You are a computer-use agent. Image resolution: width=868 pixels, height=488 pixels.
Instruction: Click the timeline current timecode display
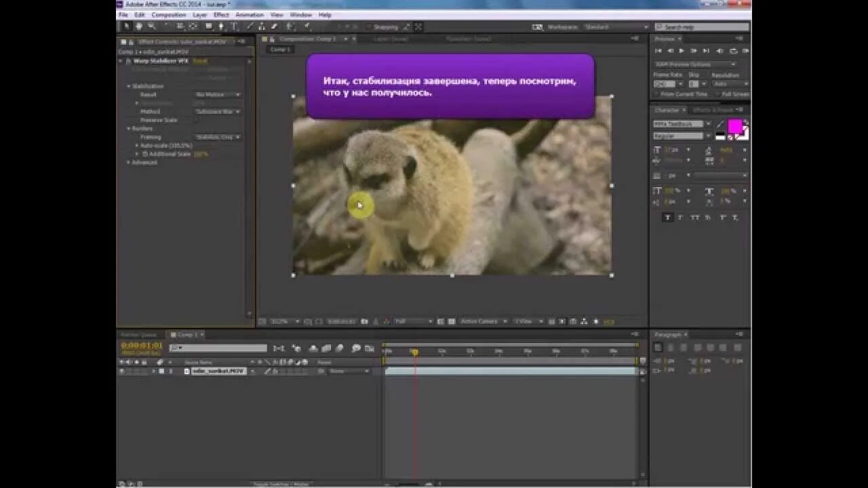click(142, 346)
